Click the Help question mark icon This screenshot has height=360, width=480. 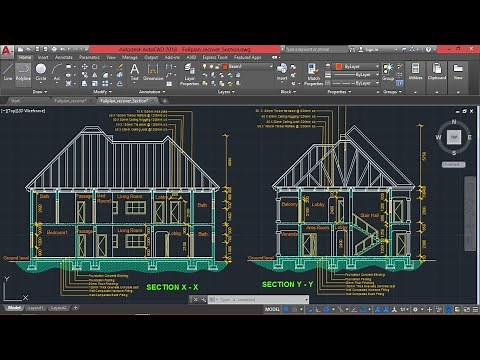coord(428,49)
